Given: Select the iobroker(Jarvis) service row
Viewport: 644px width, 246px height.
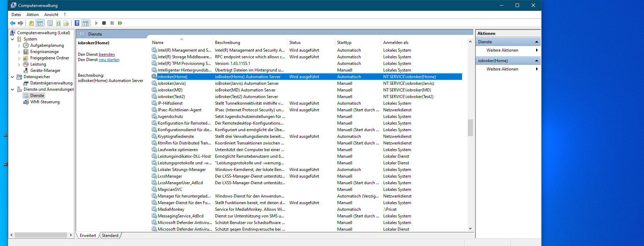Looking at the screenshot, I should pos(171,83).
